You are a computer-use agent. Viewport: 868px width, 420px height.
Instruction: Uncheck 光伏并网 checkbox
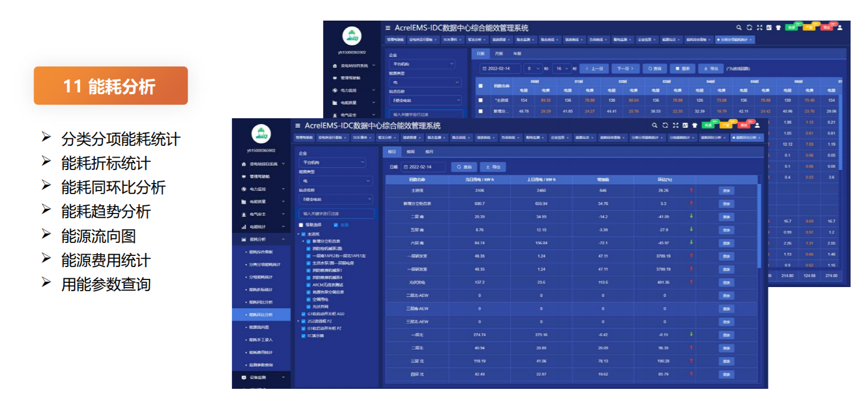click(x=309, y=306)
